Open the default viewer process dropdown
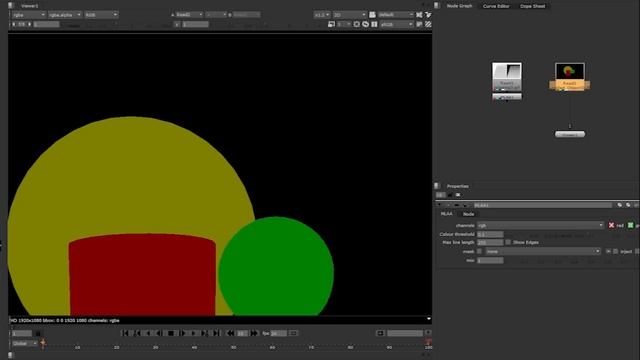Viewport: 640px width, 360px height. 396,15
